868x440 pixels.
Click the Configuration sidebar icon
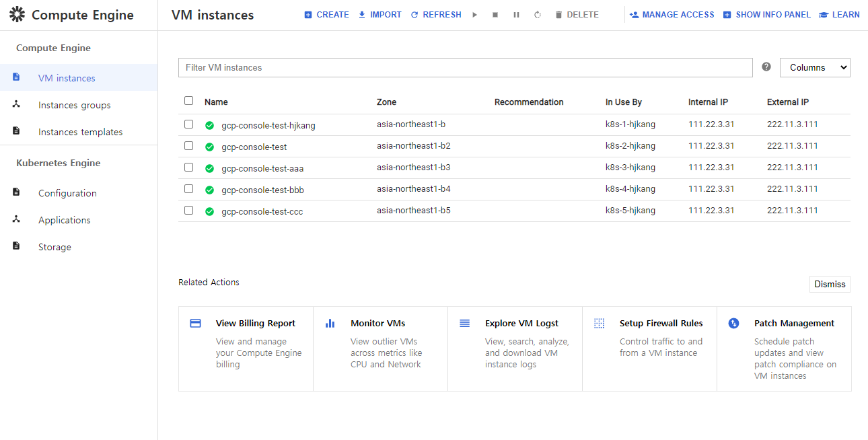(x=16, y=192)
